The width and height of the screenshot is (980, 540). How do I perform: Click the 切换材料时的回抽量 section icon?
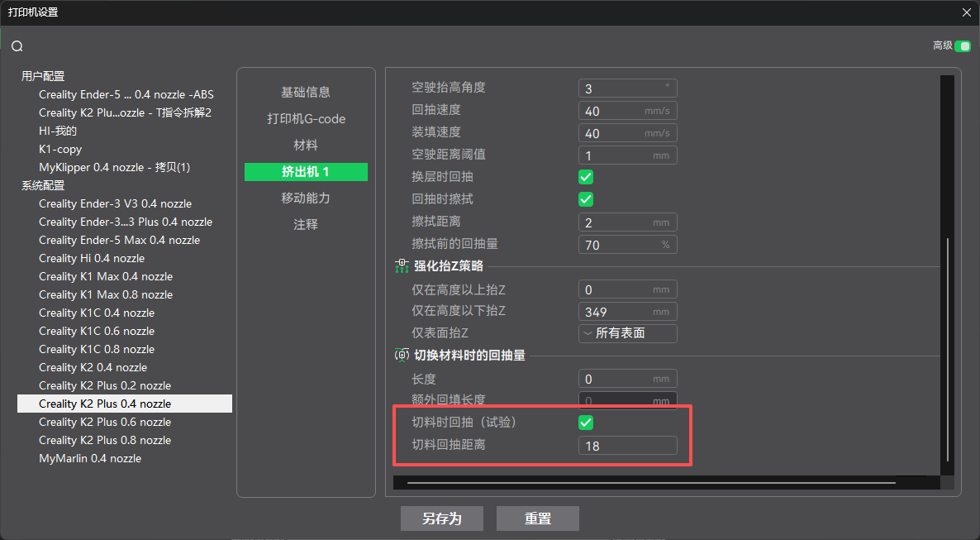tap(402, 356)
